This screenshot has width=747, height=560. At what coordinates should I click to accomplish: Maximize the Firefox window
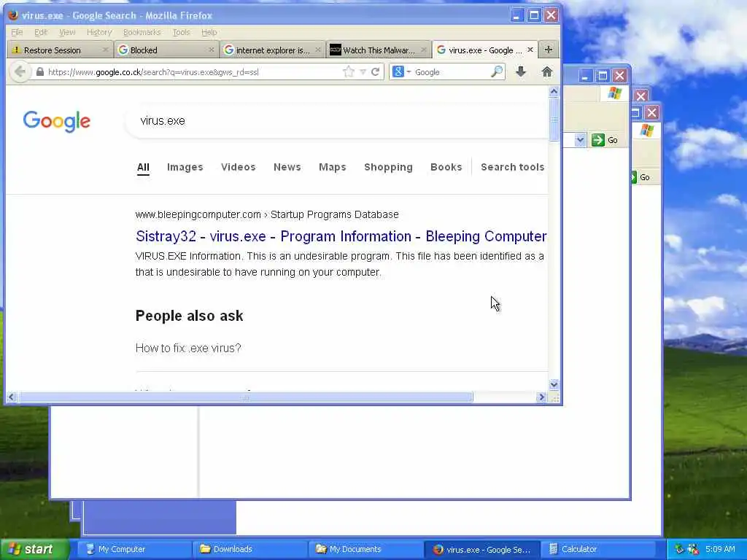(x=534, y=15)
